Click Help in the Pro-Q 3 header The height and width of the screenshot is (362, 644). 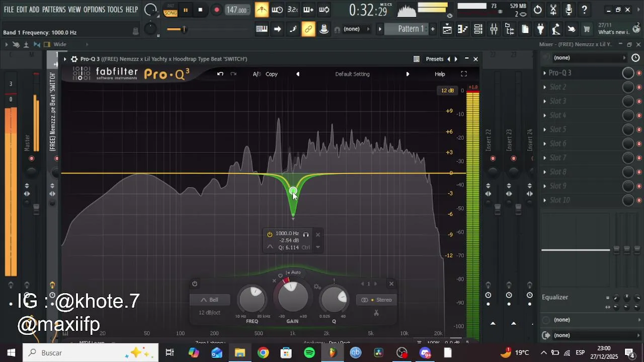(x=440, y=74)
